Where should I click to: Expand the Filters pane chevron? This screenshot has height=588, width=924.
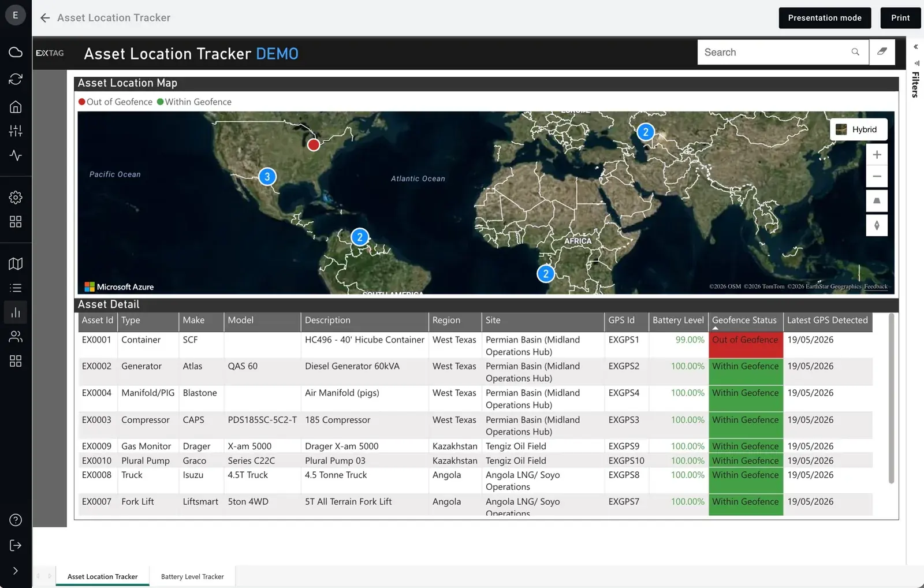tap(916, 47)
